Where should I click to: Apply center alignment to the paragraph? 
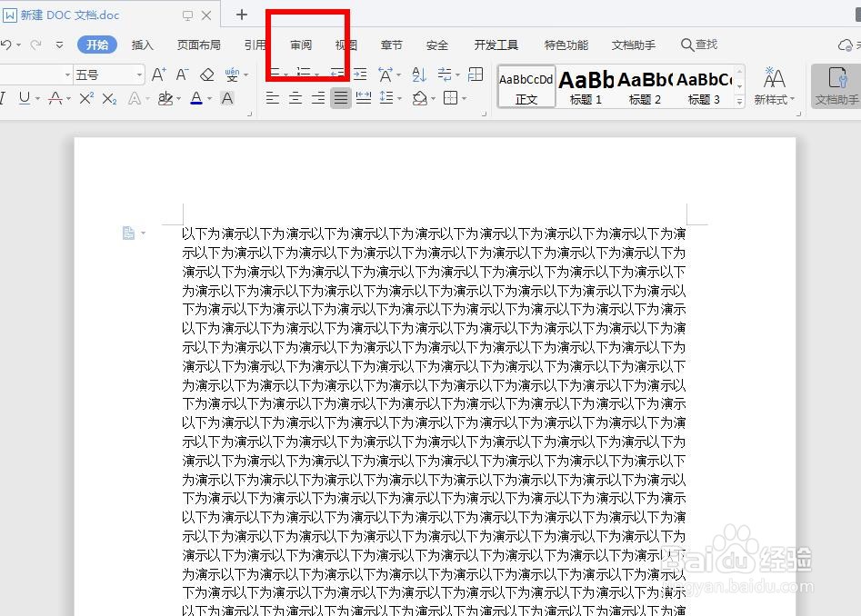(295, 99)
